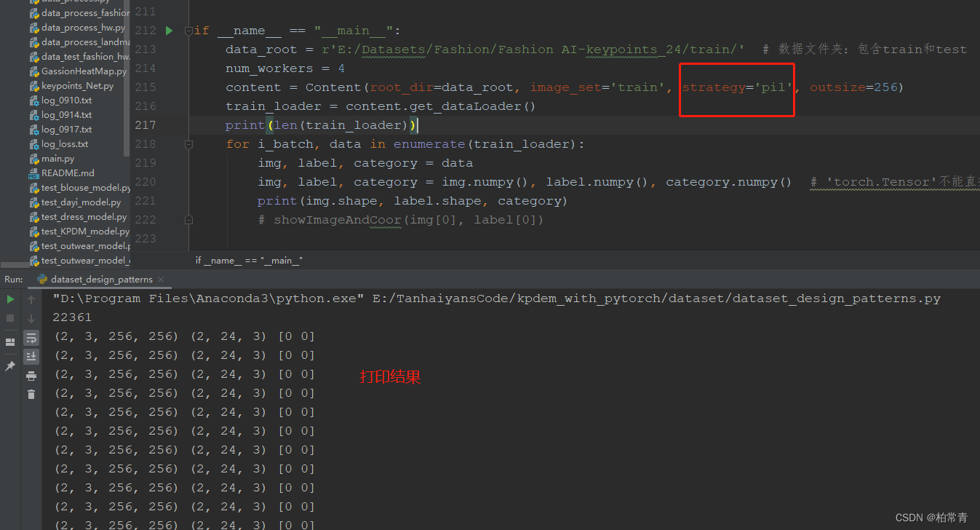The width and height of the screenshot is (980, 530).
Task: Clear console output with the trash icon
Action: click(x=31, y=395)
